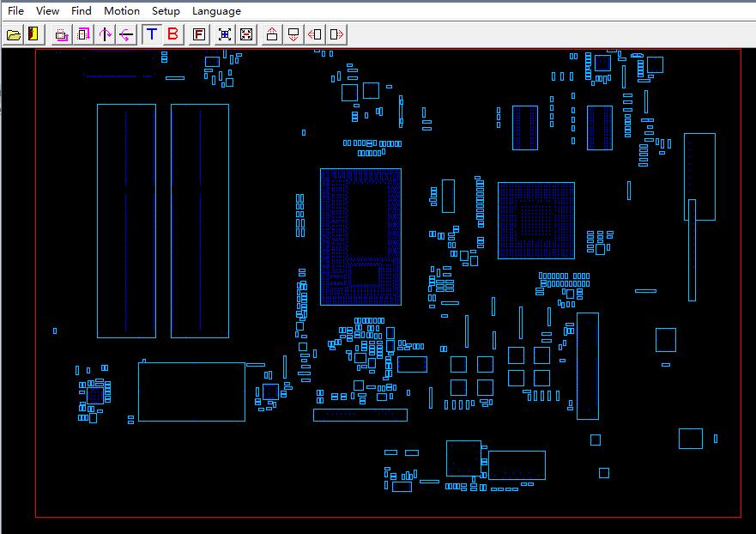Open the View menu
This screenshot has width=756, height=534.
pyautogui.click(x=47, y=10)
